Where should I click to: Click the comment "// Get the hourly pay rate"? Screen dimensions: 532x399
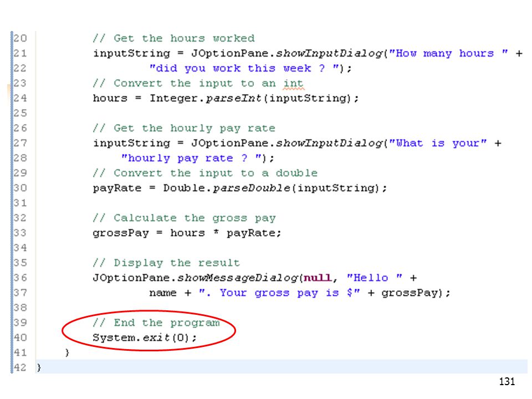coord(184,128)
